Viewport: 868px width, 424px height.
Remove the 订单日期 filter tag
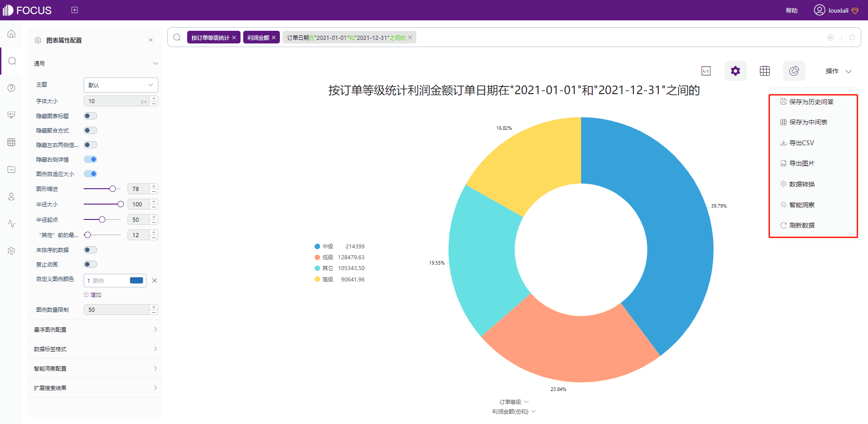click(410, 38)
